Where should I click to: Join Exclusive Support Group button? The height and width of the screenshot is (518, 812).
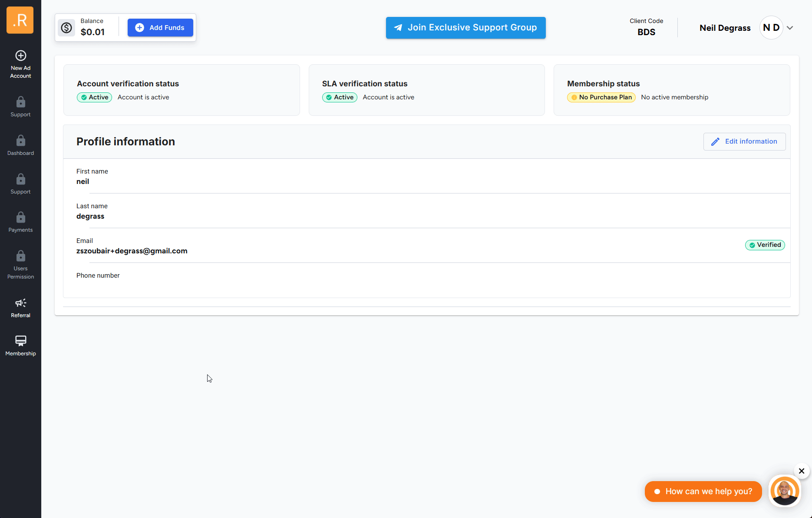click(465, 28)
